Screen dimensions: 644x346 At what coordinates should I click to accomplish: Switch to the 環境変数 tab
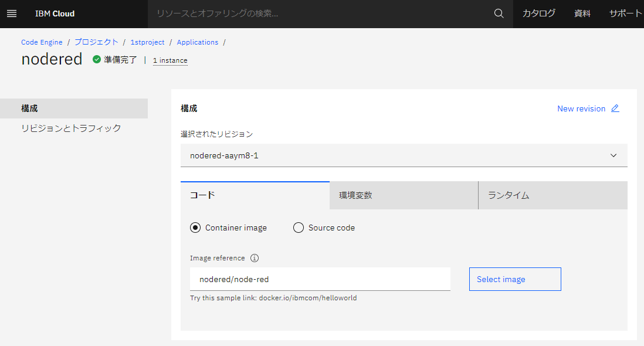tap(404, 195)
